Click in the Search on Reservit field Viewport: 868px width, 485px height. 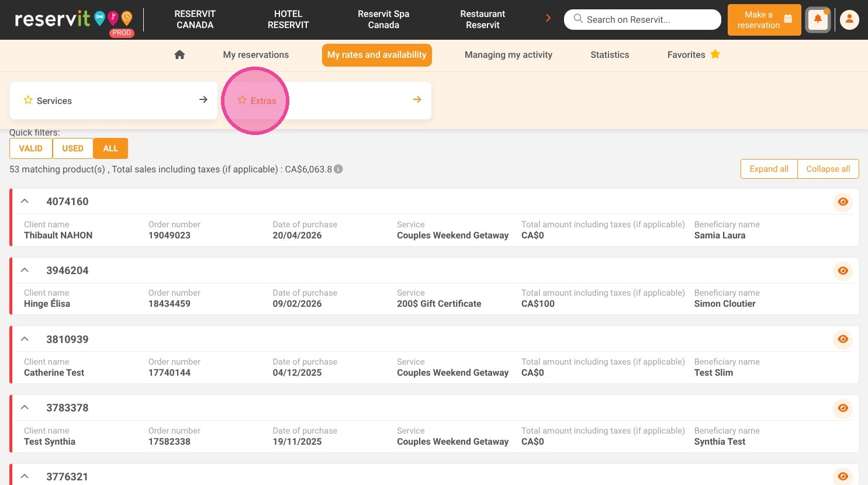tap(642, 19)
